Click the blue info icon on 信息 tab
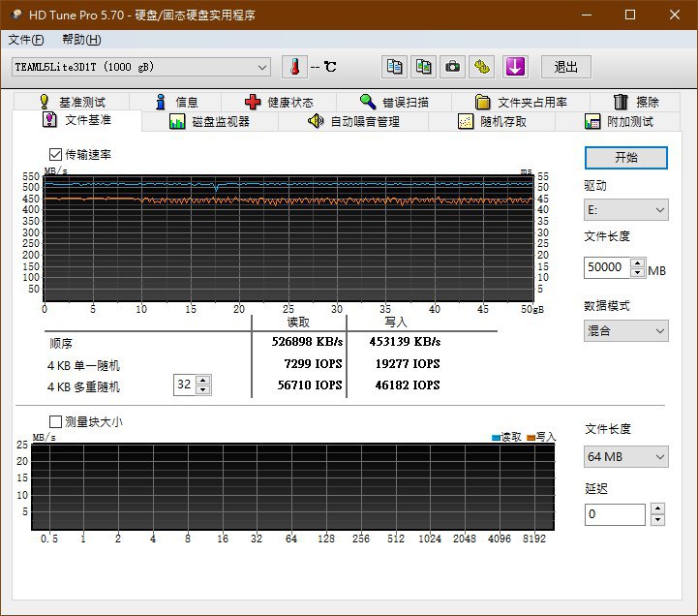This screenshot has height=616, width=698. (x=161, y=102)
